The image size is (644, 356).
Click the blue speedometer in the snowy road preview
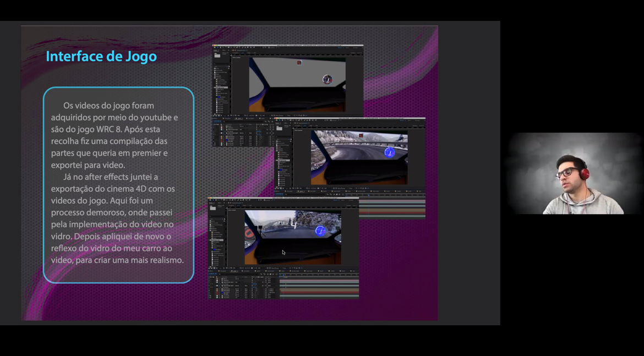click(389, 152)
